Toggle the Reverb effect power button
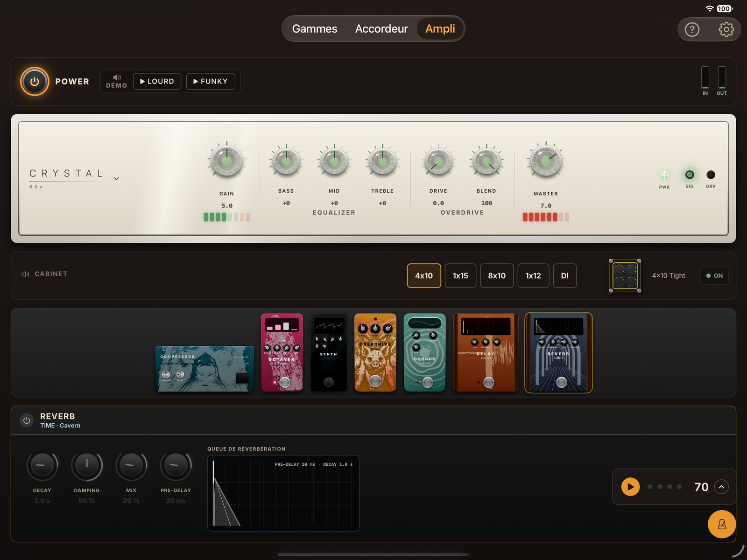The width and height of the screenshot is (747, 560). 27,420
